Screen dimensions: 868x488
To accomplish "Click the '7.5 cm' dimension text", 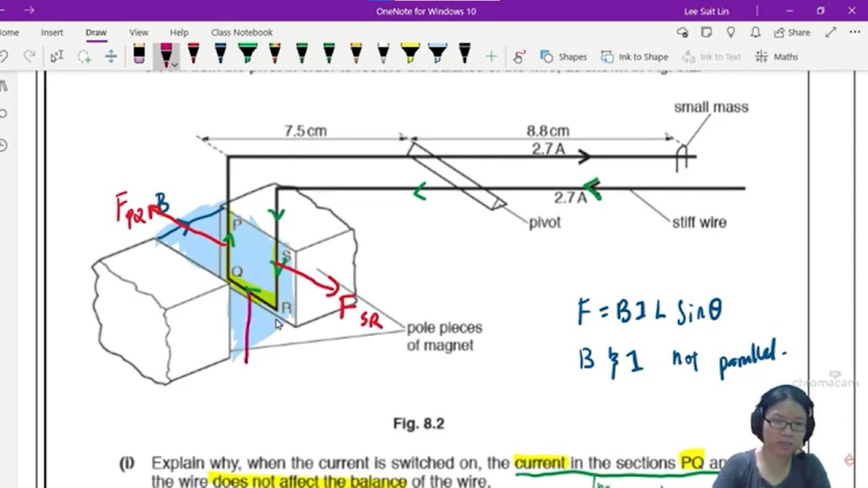I will coord(305,131).
